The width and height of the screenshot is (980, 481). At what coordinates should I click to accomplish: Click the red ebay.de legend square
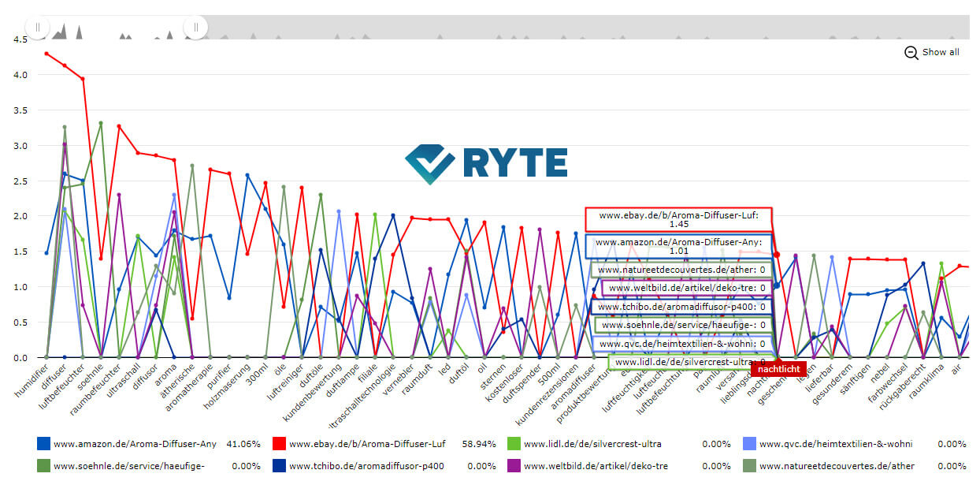pos(278,444)
